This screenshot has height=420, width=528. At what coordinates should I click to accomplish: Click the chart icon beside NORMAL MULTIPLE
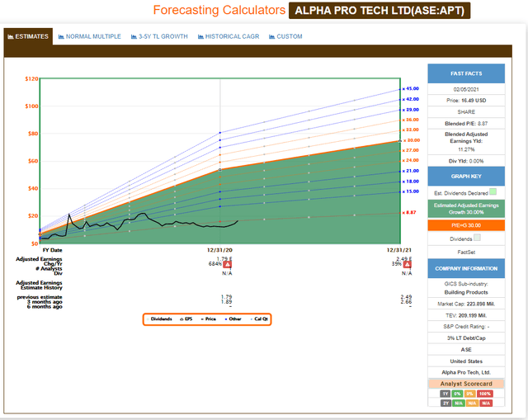coord(61,36)
